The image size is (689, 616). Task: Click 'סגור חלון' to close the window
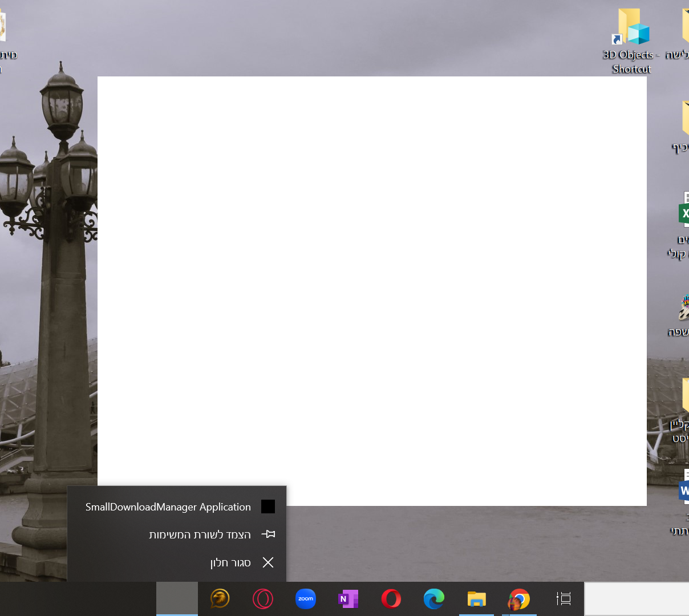click(230, 563)
